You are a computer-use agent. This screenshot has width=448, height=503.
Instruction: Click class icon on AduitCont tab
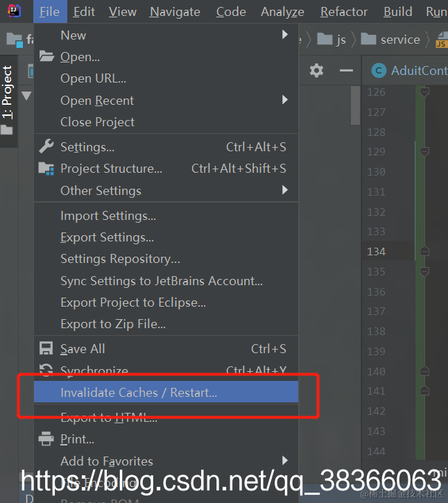pos(379,70)
